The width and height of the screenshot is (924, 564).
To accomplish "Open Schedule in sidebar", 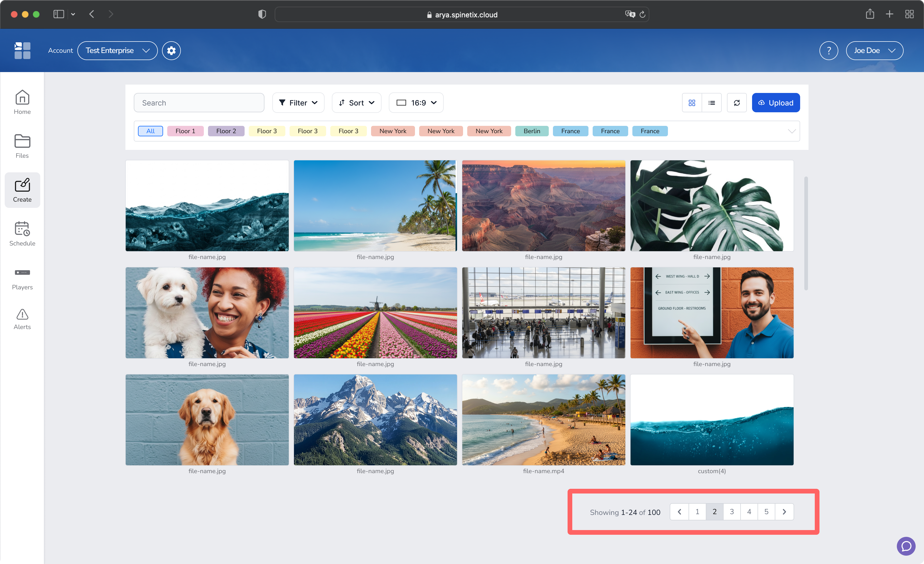I will pos(22,234).
